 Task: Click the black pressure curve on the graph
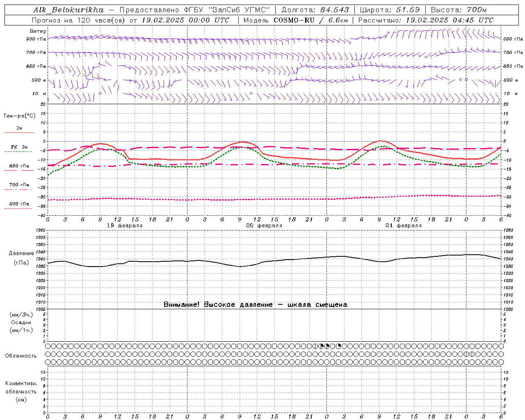click(x=274, y=260)
